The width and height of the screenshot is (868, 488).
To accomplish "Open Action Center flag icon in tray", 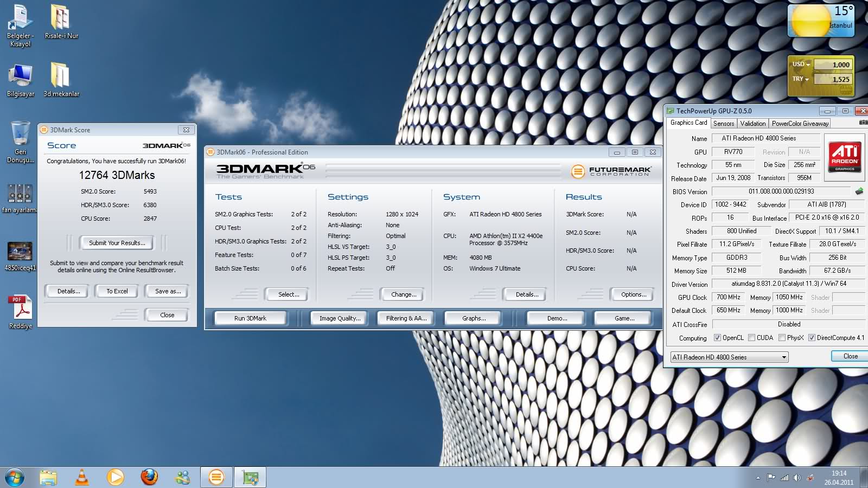I will click(771, 478).
